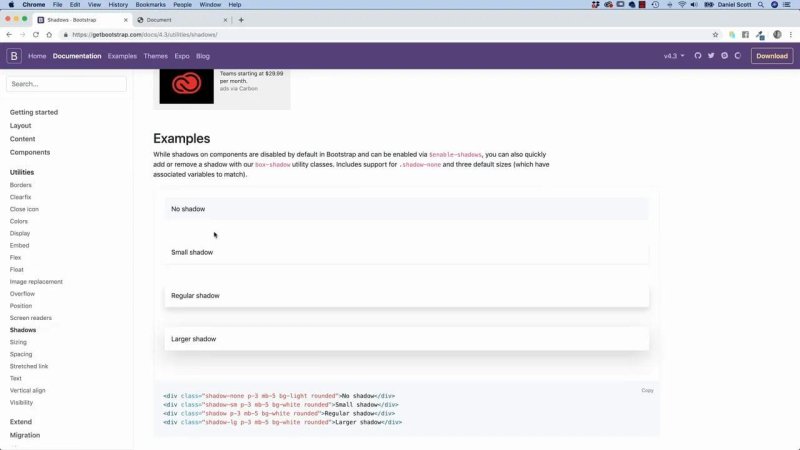The height and width of the screenshot is (450, 800).
Task: Click the Download button
Action: click(771, 56)
